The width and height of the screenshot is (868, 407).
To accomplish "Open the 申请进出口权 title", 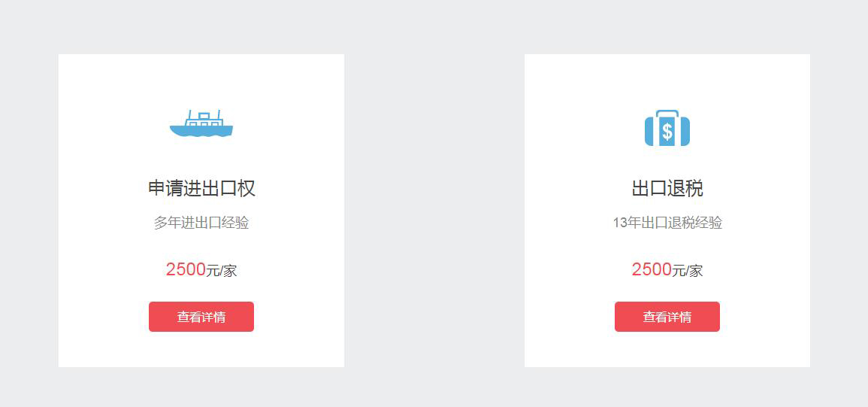I will click(x=201, y=188).
